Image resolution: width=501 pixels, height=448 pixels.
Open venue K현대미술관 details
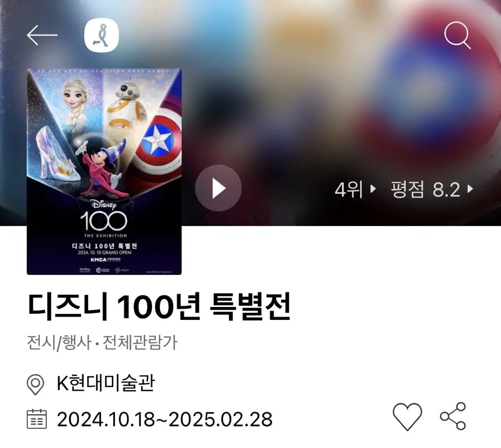(x=106, y=383)
